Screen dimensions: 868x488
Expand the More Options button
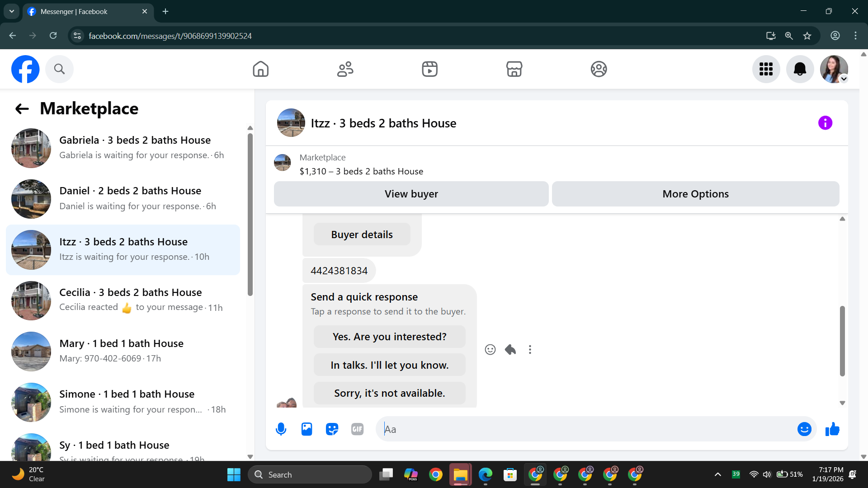(695, 194)
